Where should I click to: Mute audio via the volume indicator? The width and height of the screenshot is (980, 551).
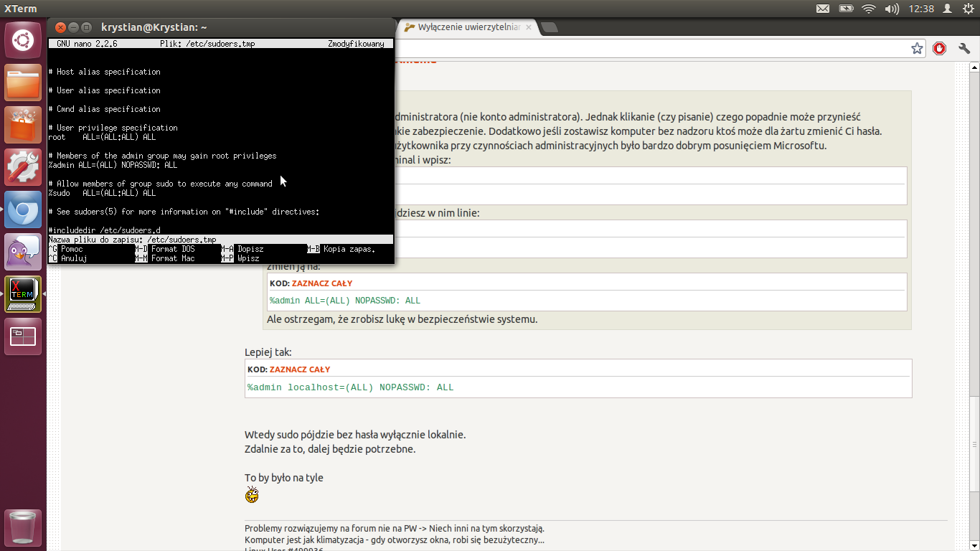(x=891, y=9)
